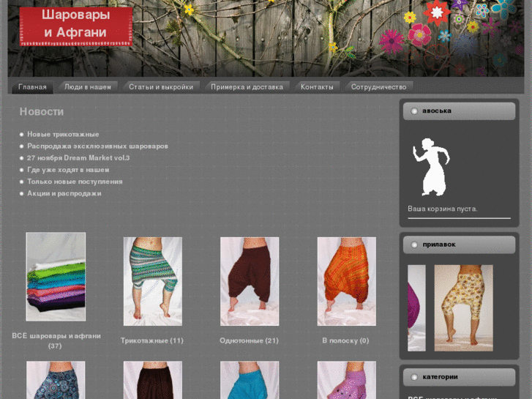Open Трикотажные (11) category link
The width and height of the screenshot is (532, 399).
tap(152, 340)
